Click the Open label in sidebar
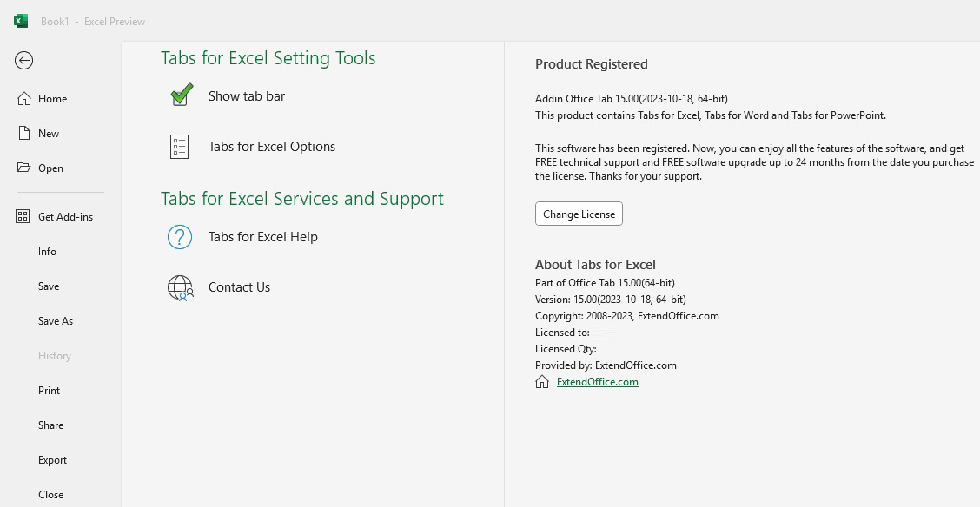The height and width of the screenshot is (507, 980). 50,168
